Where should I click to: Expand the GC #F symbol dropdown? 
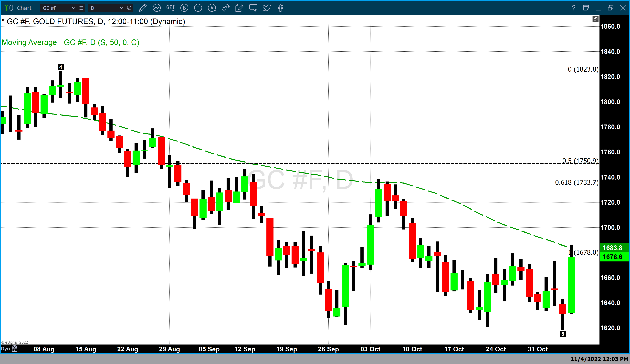pyautogui.click(x=73, y=8)
